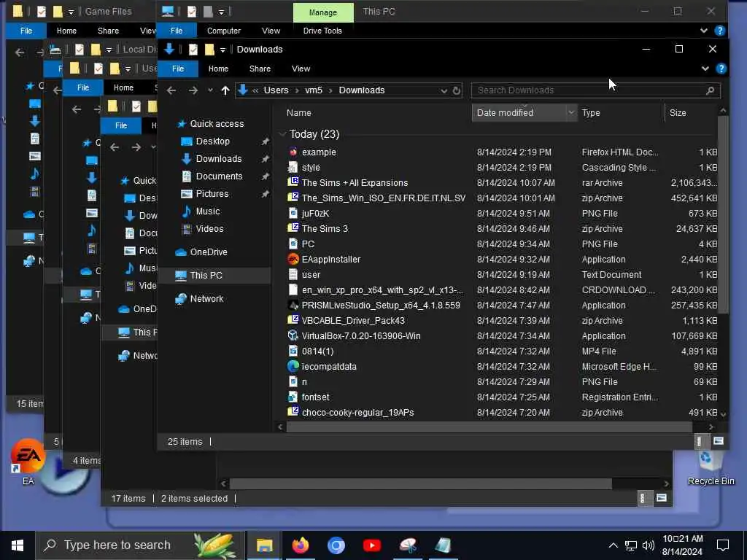Go up one folder level
This screenshot has height=560, width=747.
[225, 90]
